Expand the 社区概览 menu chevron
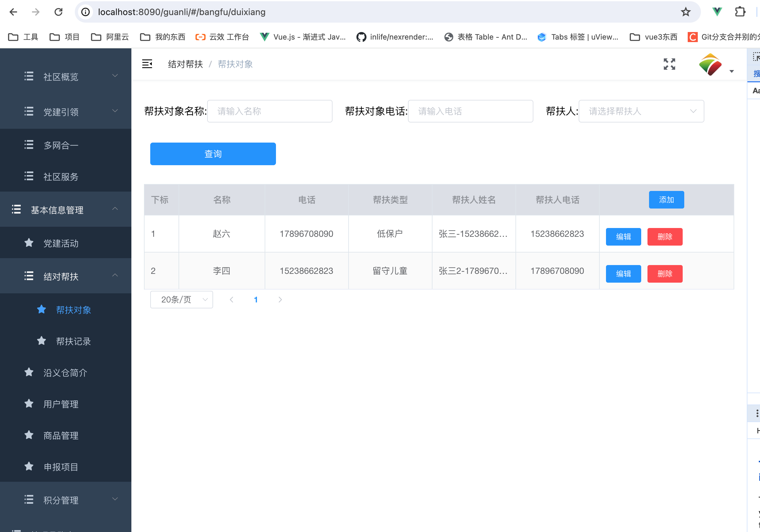Screen dimensions: 760x532 point(115,76)
